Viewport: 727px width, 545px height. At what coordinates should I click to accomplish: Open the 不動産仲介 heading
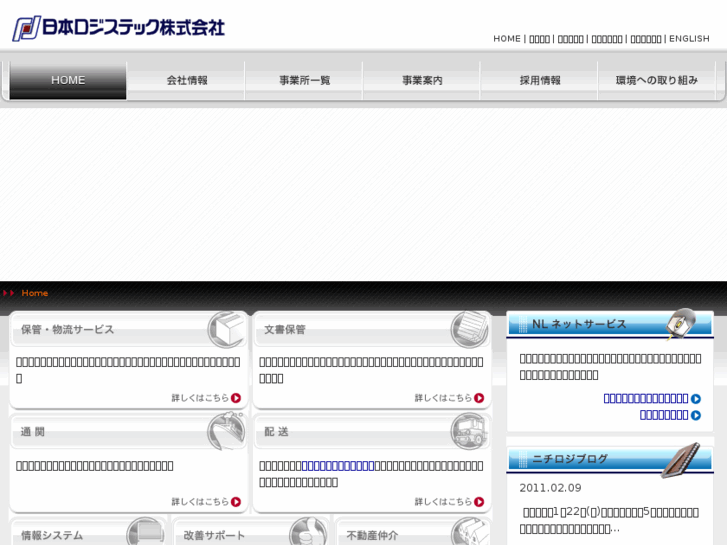[372, 535]
